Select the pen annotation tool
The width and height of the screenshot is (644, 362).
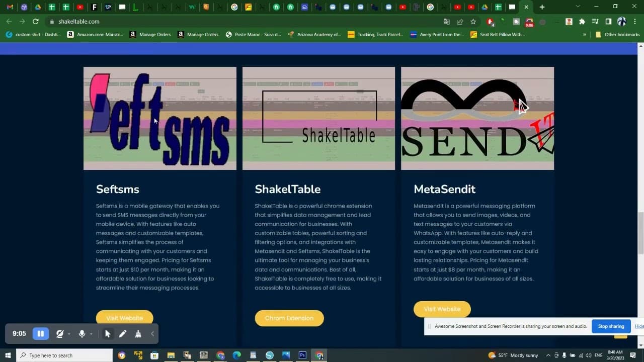click(123, 333)
